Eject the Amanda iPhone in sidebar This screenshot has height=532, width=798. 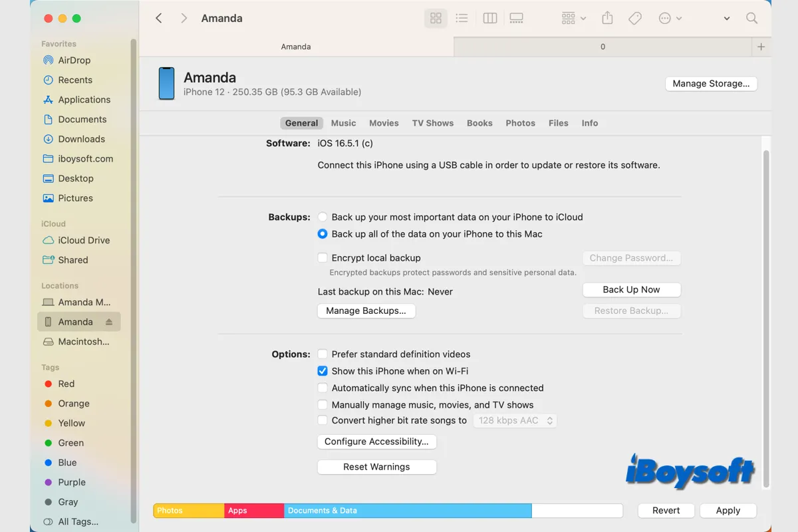coord(109,322)
